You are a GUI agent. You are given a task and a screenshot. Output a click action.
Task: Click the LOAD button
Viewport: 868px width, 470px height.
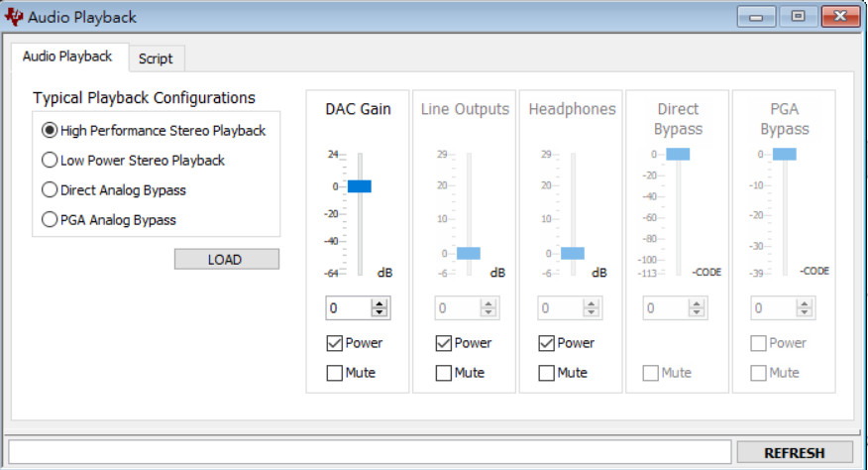[227, 260]
